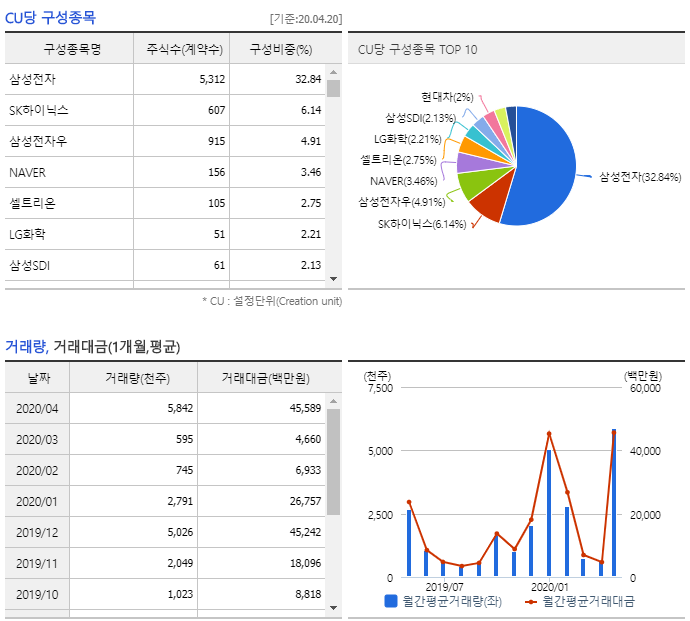Select the 2019/12 date row
Image resolution: width=690 pixels, height=621 pixels.
pos(37,533)
